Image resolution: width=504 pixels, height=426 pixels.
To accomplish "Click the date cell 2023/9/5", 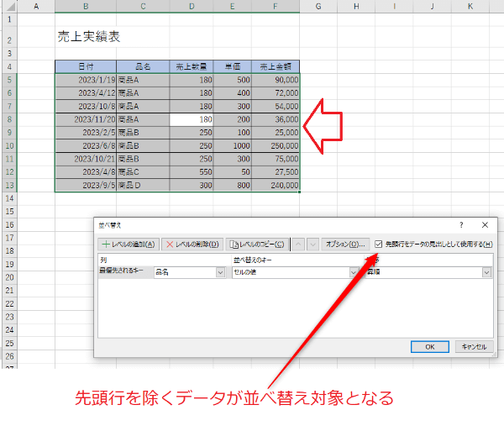I will (x=86, y=185).
